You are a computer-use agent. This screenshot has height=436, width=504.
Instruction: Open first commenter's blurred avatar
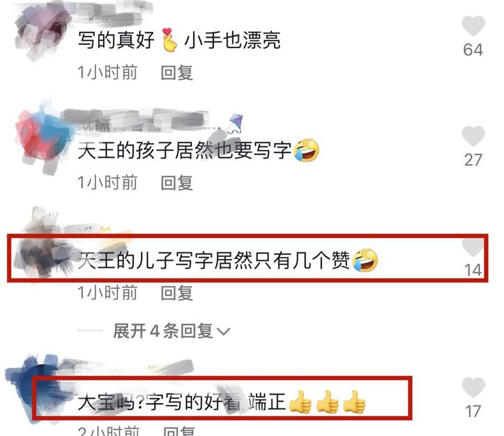click(42, 31)
